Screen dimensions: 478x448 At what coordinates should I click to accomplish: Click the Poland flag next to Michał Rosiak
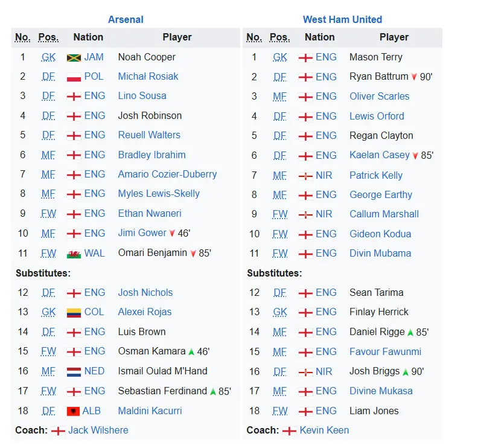click(74, 77)
